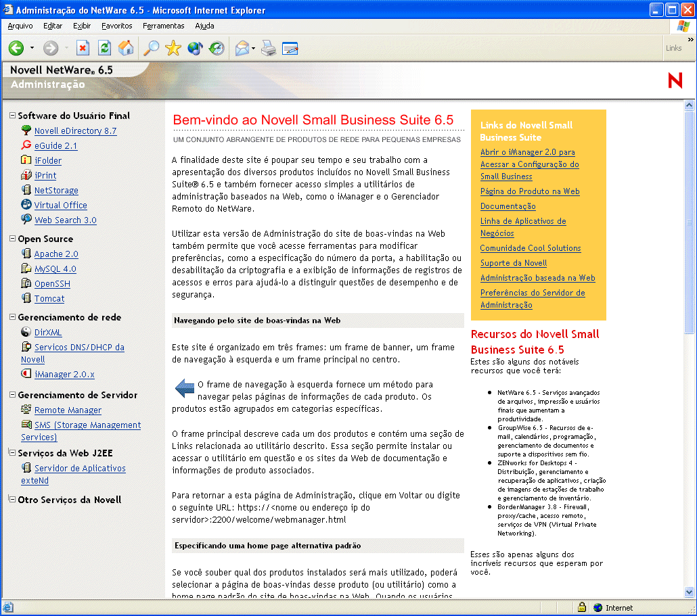Screen dimensions: 697x616
Task: Click the Internet zone status indicator
Action: (x=614, y=608)
